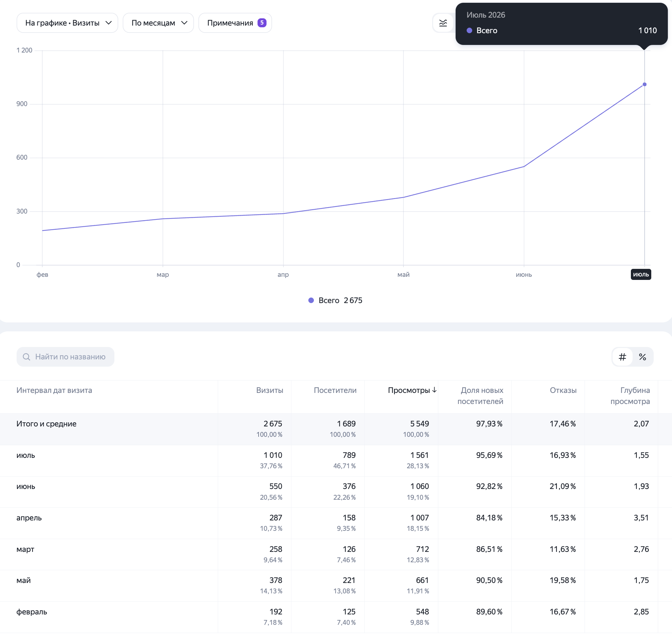Sort by Визиты column header
Screen dimensions: 672x640
[x=270, y=390]
